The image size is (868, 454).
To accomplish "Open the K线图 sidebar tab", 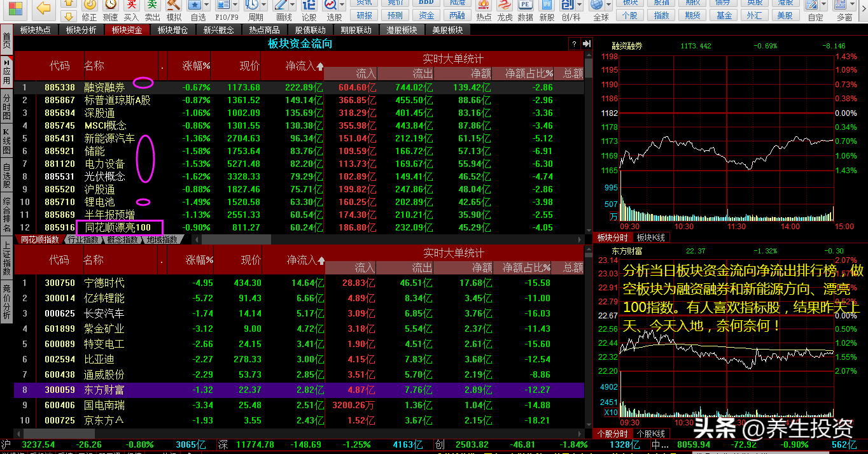I will (6, 141).
